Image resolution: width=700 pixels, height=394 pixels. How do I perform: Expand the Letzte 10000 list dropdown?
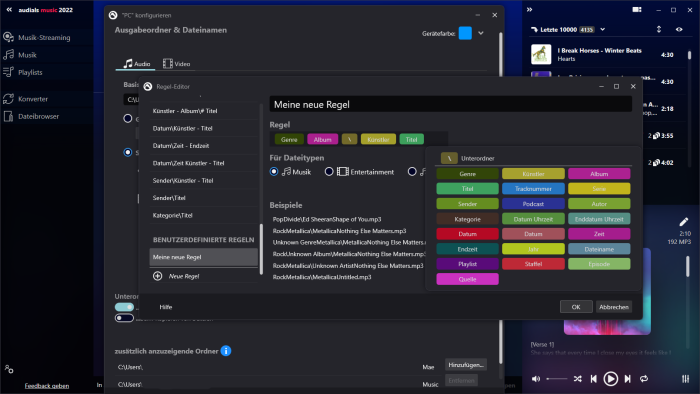point(603,29)
